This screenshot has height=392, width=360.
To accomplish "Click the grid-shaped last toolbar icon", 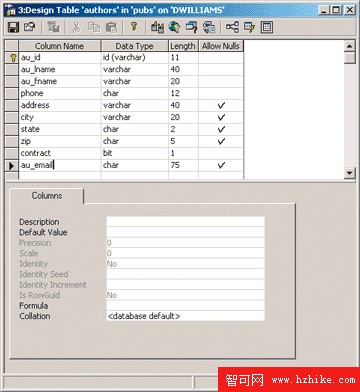I will tap(266, 27).
